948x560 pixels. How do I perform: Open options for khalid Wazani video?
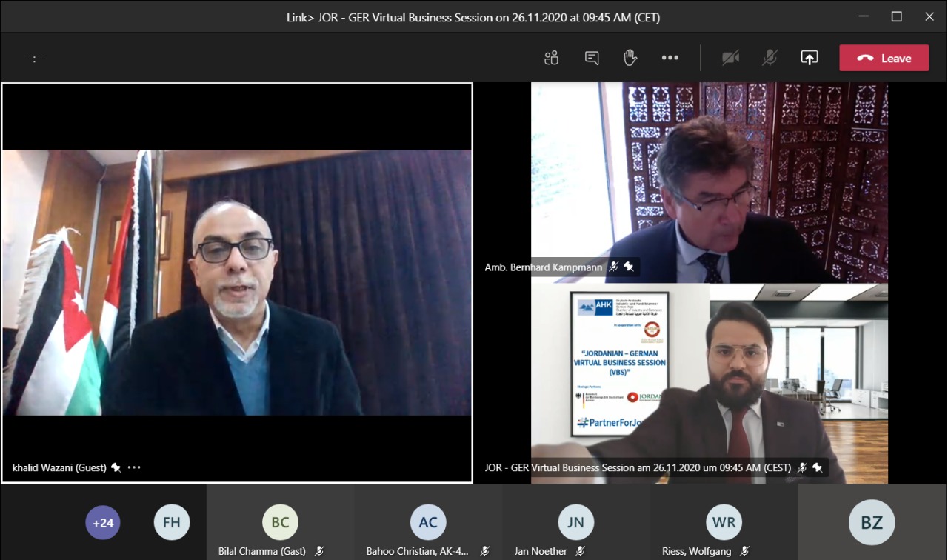coord(134,467)
